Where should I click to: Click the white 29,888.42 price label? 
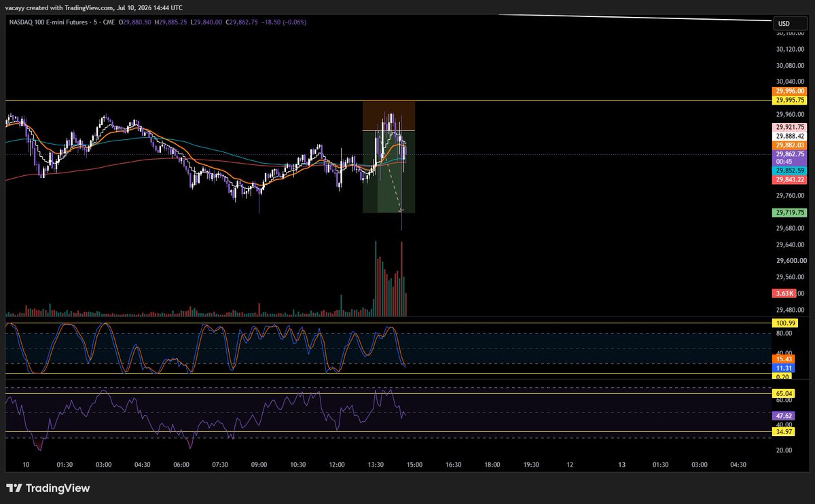click(x=789, y=136)
